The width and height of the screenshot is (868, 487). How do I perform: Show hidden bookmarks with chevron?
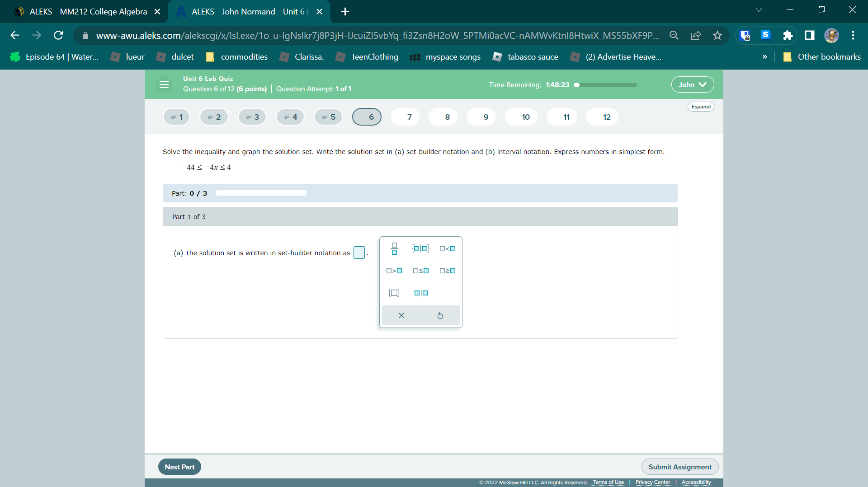click(764, 57)
